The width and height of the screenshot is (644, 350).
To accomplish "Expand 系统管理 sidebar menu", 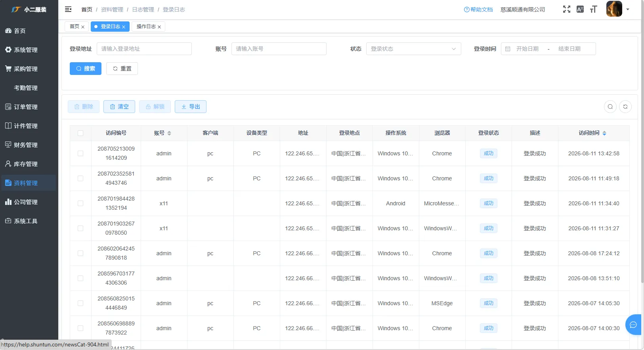I will 29,50.
